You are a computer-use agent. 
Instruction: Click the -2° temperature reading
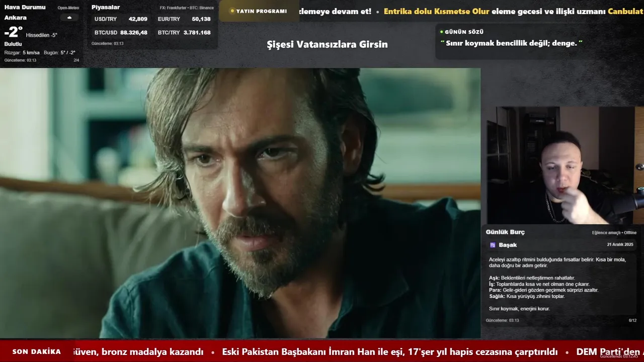click(13, 32)
